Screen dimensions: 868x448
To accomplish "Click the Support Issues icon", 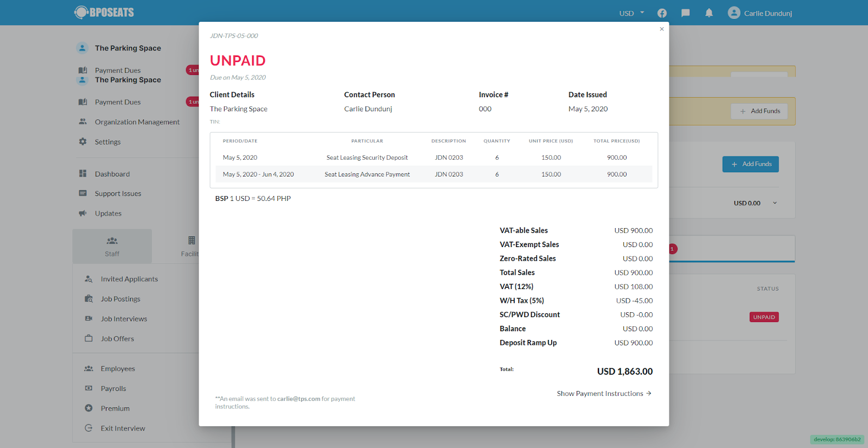I will tap(82, 193).
